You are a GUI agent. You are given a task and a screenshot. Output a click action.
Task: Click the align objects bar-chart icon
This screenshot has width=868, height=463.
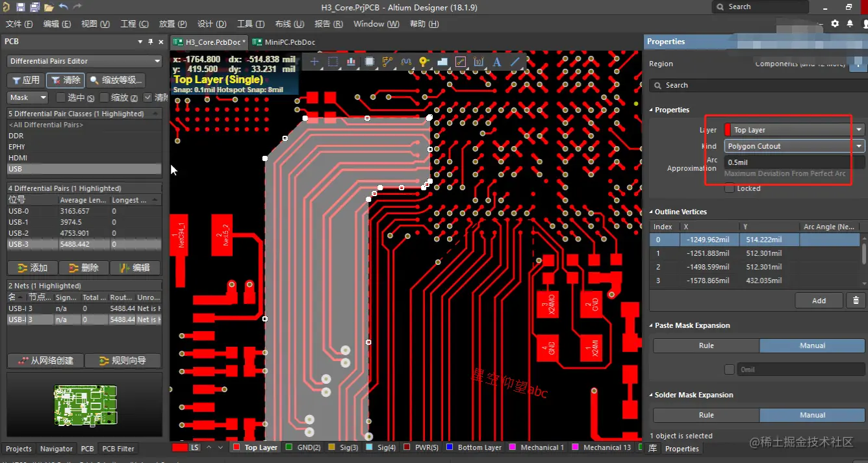click(351, 62)
